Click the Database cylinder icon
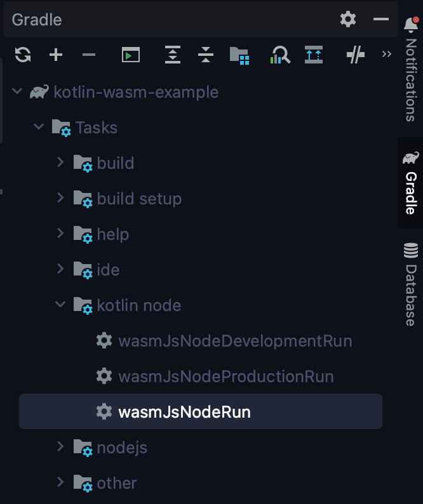This screenshot has width=423, height=504. [x=411, y=250]
